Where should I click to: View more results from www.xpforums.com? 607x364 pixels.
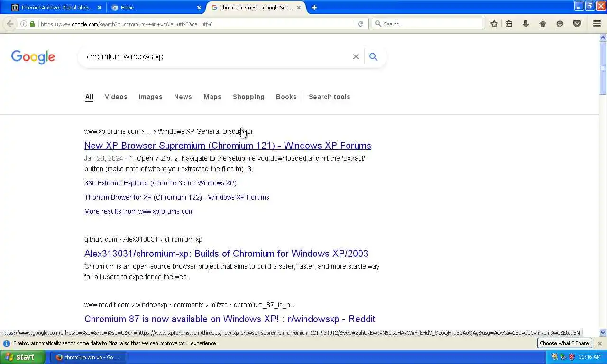pos(139,211)
